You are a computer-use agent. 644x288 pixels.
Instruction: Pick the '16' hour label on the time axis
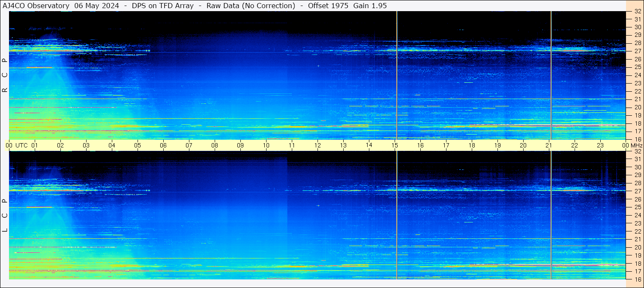point(420,145)
